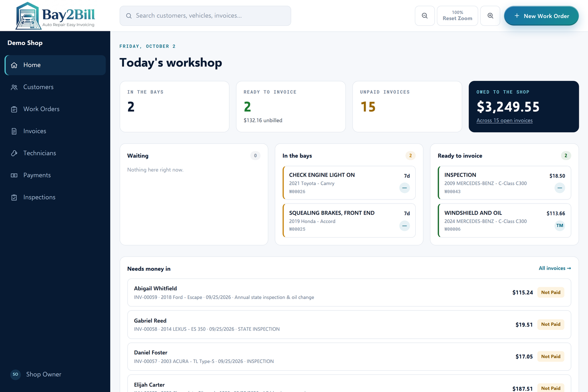Click the Ready to Invoice summary card
The image size is (588, 392).
(x=291, y=107)
